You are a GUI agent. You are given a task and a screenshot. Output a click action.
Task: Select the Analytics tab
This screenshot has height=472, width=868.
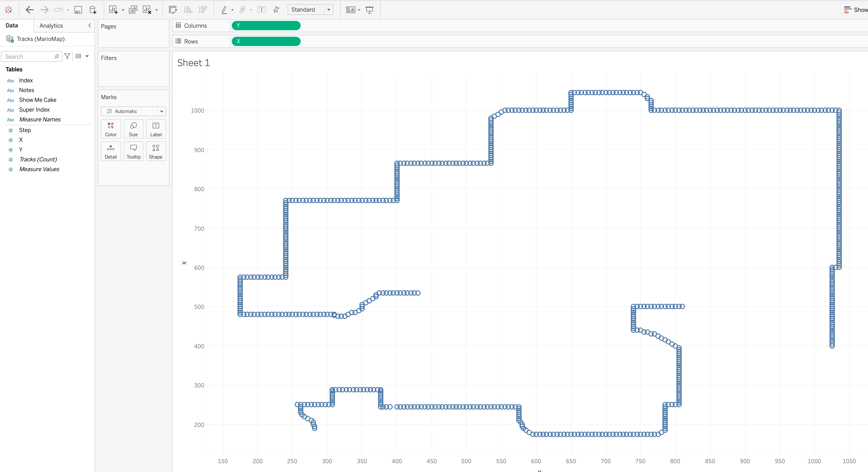51,25
